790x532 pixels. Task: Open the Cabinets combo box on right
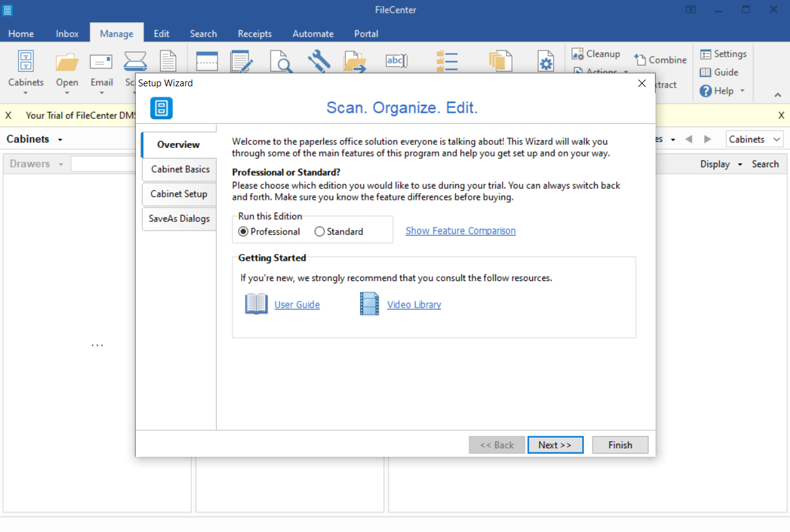(755, 139)
